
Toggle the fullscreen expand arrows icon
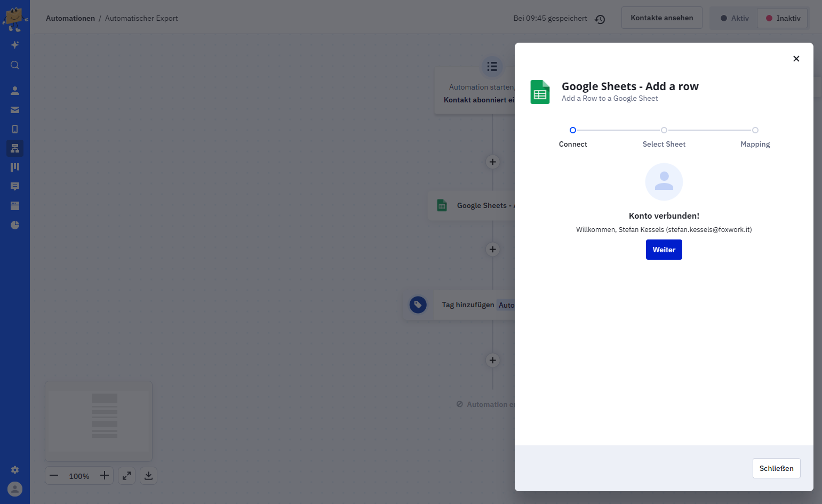point(126,476)
